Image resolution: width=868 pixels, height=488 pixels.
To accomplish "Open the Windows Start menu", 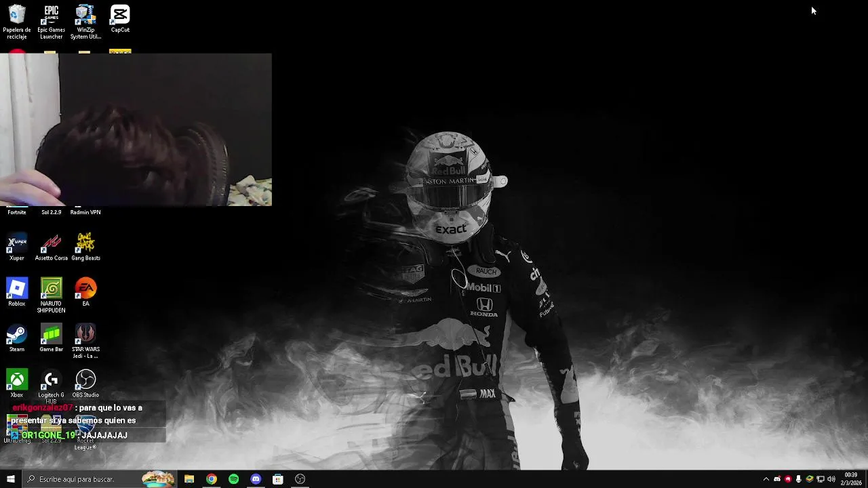I will coord(10,479).
